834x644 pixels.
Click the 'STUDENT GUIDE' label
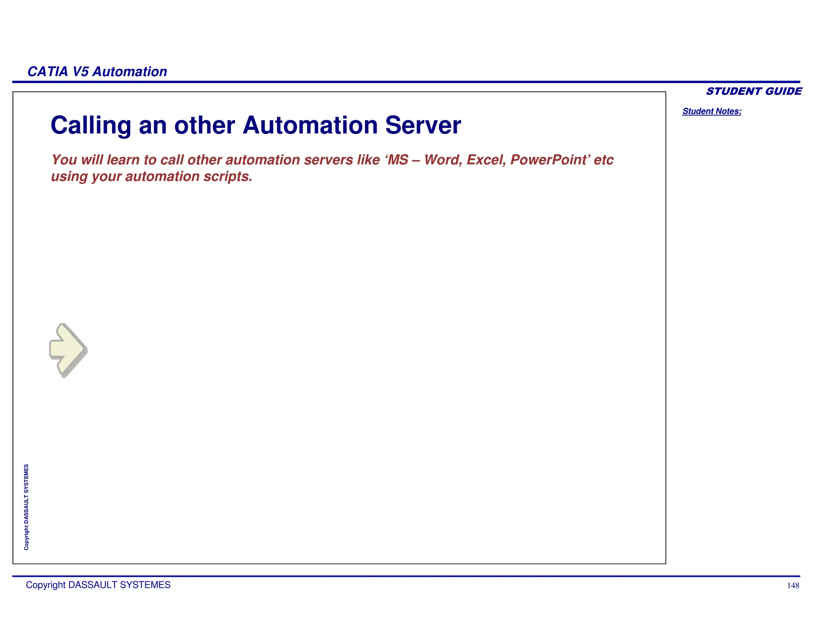pyautogui.click(x=754, y=91)
